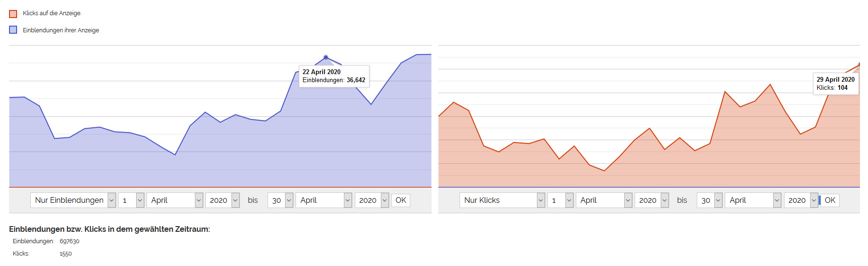Image resolution: width=868 pixels, height=266 pixels.
Task: Open the left chart start month dropdown
Action: click(x=175, y=200)
